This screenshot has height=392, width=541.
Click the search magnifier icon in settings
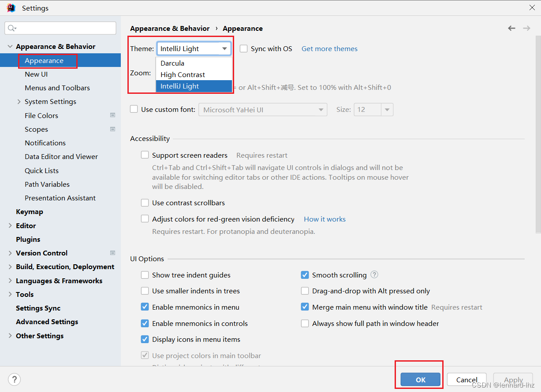11,28
